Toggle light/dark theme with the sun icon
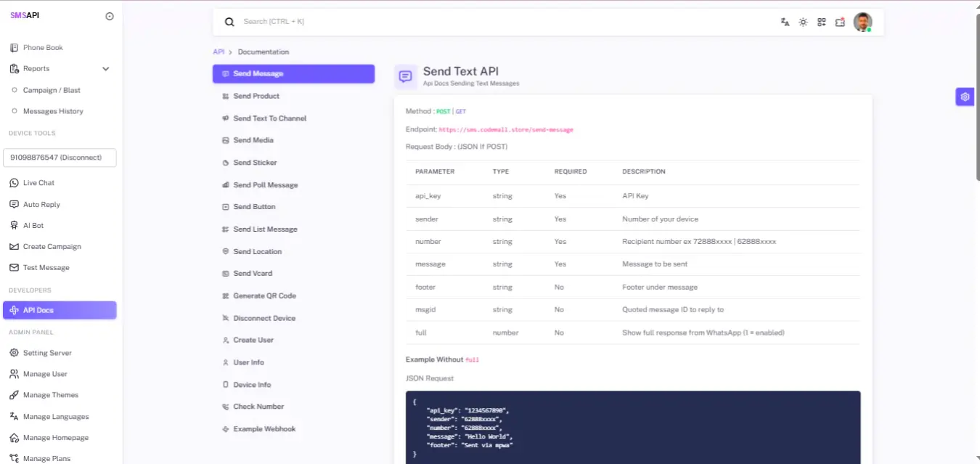The width and height of the screenshot is (980, 464). coord(803,22)
